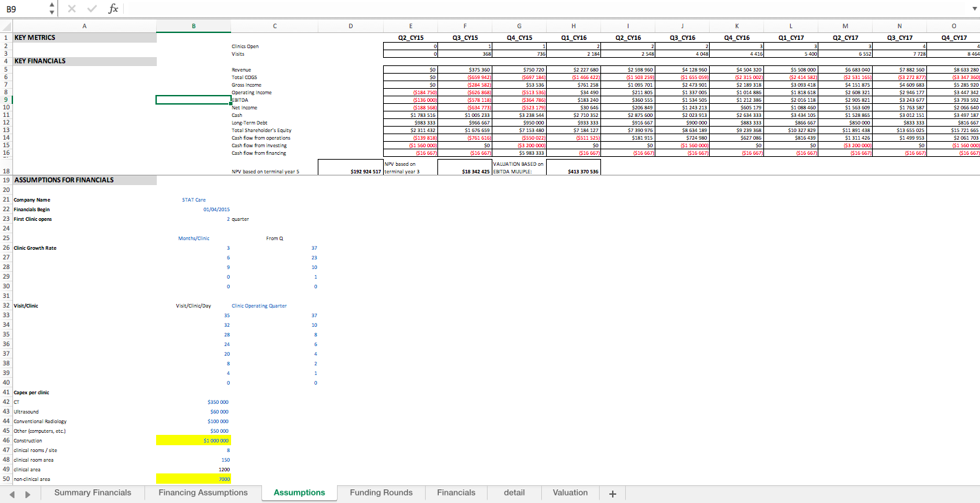Click the KEY FINANCIALS heading cell
Viewport: 980px width, 503px height.
pyautogui.click(x=84, y=61)
